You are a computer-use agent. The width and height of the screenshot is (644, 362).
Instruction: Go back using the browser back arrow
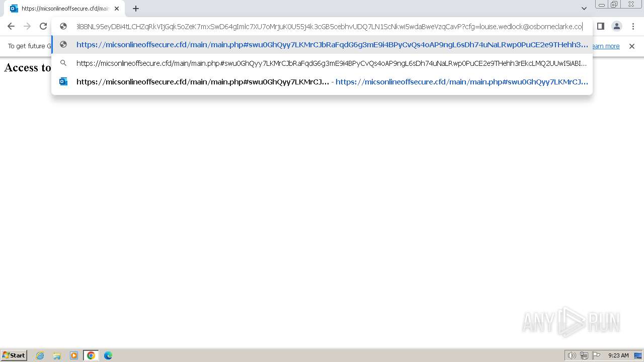coord(11,26)
